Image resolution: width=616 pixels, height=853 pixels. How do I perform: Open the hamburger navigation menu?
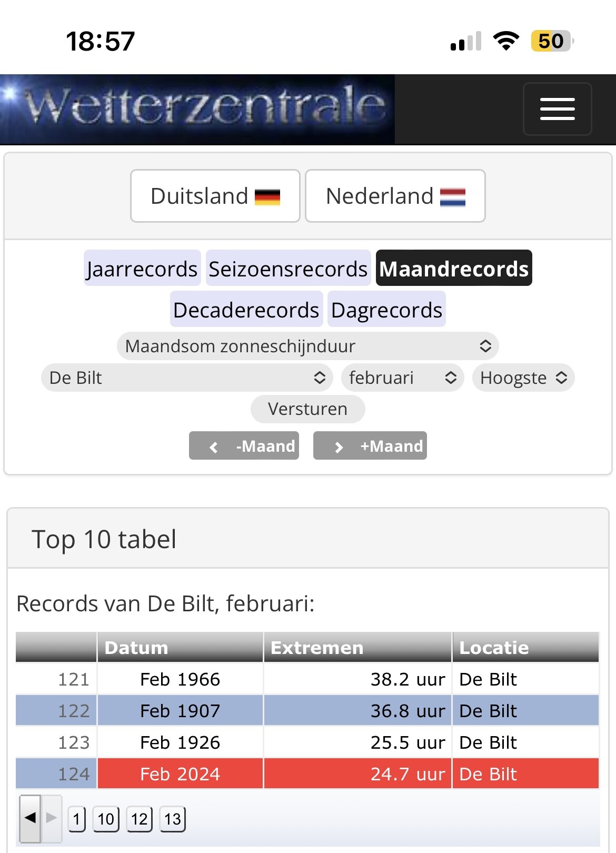(x=557, y=109)
